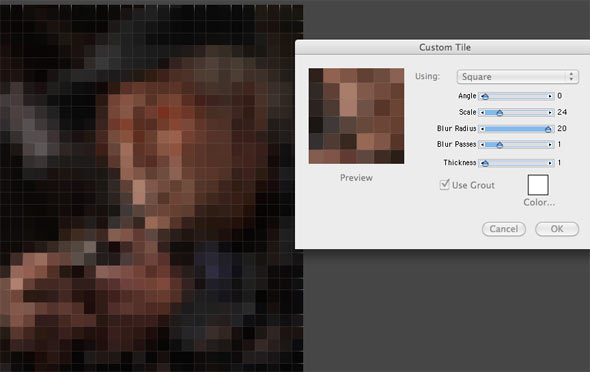Image resolution: width=590 pixels, height=372 pixels.
Task: Click the Thickness slider handle
Action: 485,163
